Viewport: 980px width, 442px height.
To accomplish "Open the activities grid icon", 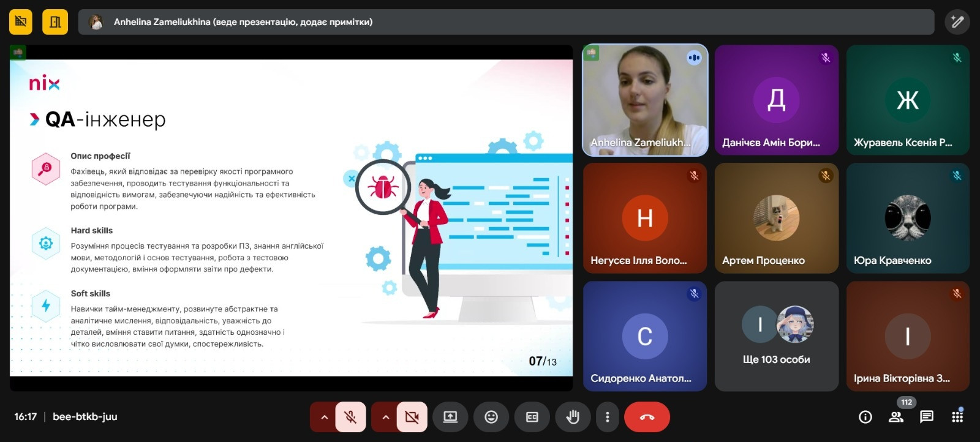I will (x=957, y=417).
